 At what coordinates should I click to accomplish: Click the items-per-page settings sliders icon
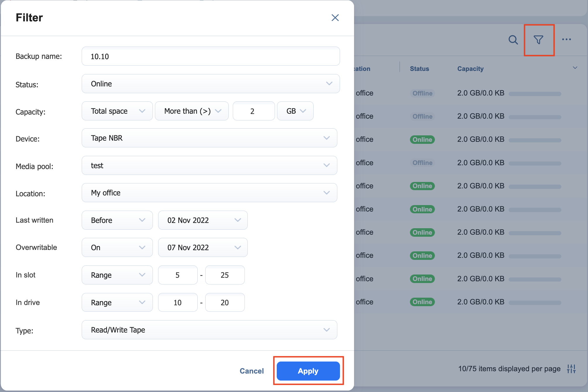tap(571, 369)
